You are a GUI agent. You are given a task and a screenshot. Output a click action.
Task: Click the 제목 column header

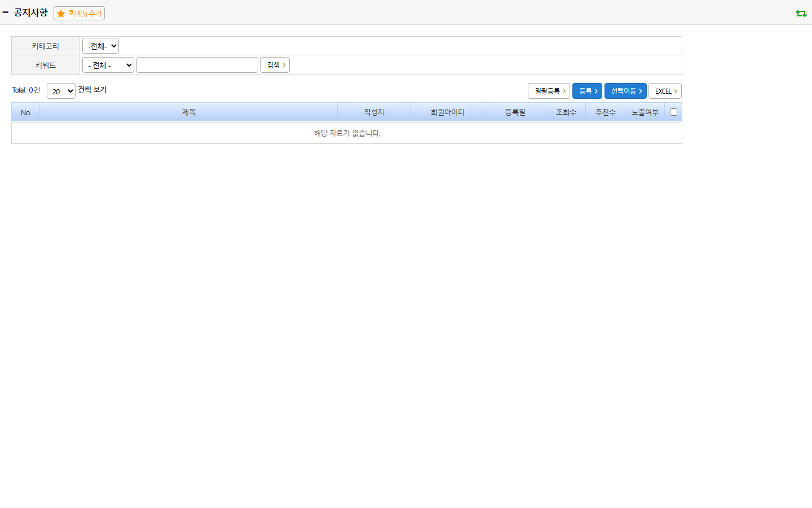coord(189,112)
